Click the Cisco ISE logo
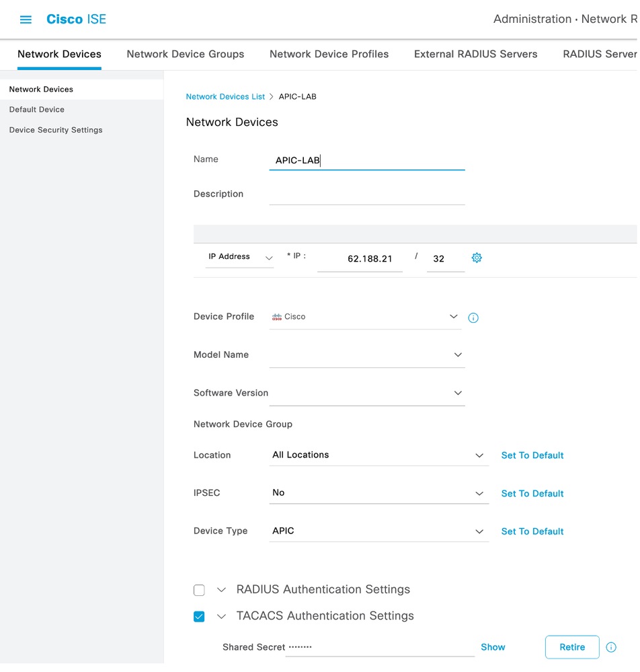This screenshot has width=640, height=672. [x=76, y=19]
